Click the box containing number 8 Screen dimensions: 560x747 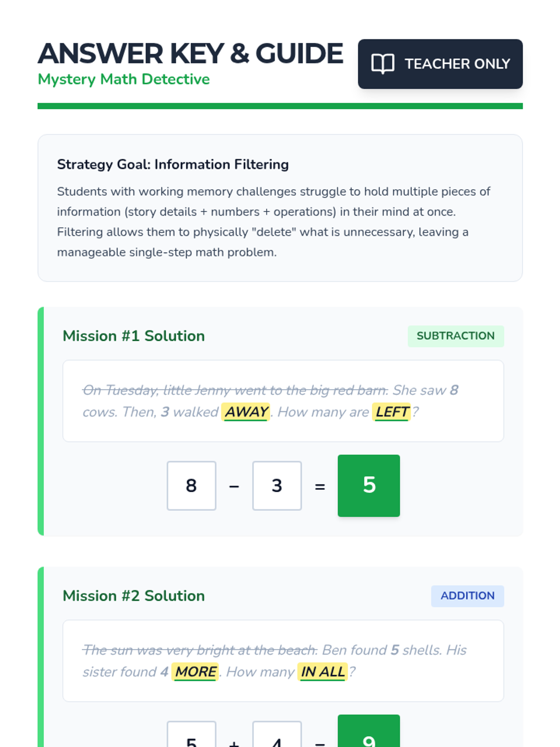(x=191, y=486)
